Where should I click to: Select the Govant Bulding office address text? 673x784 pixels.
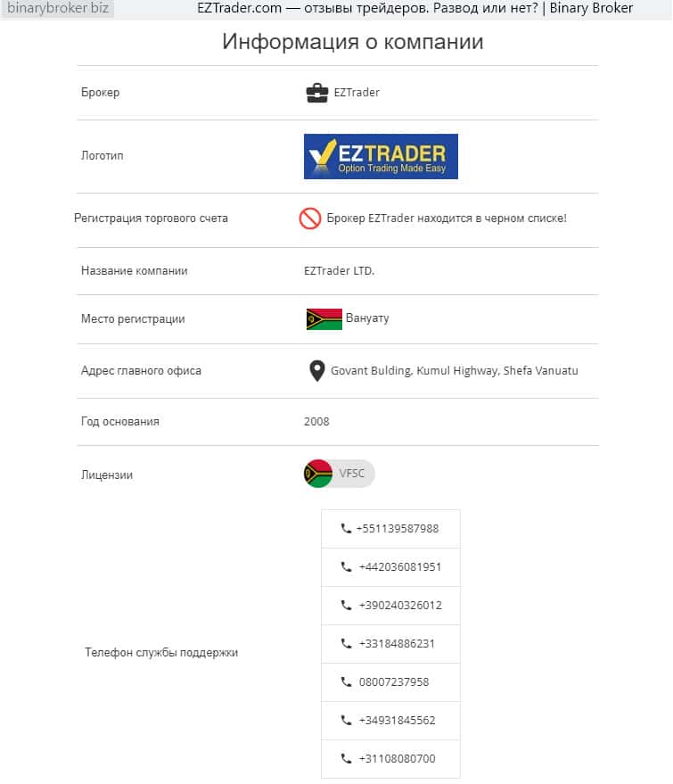pos(454,371)
